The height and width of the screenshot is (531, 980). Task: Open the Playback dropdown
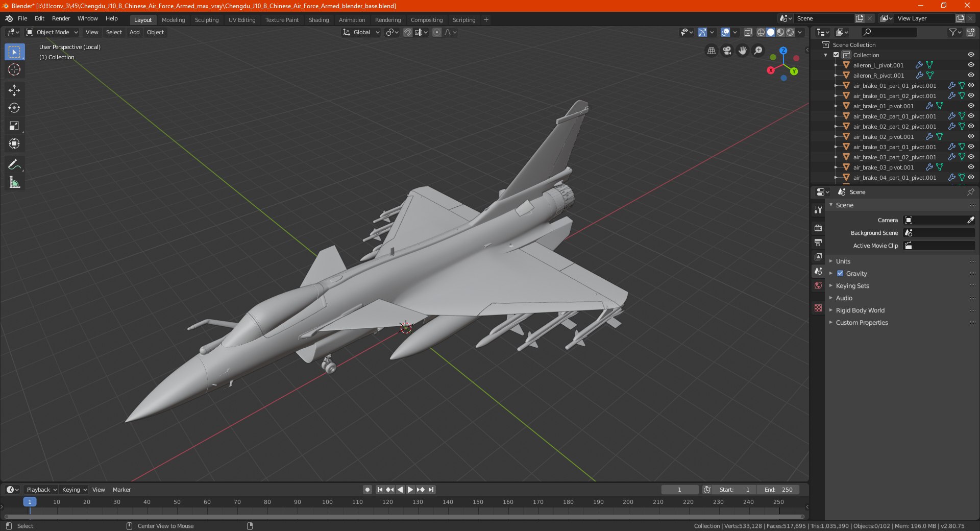[41, 490]
